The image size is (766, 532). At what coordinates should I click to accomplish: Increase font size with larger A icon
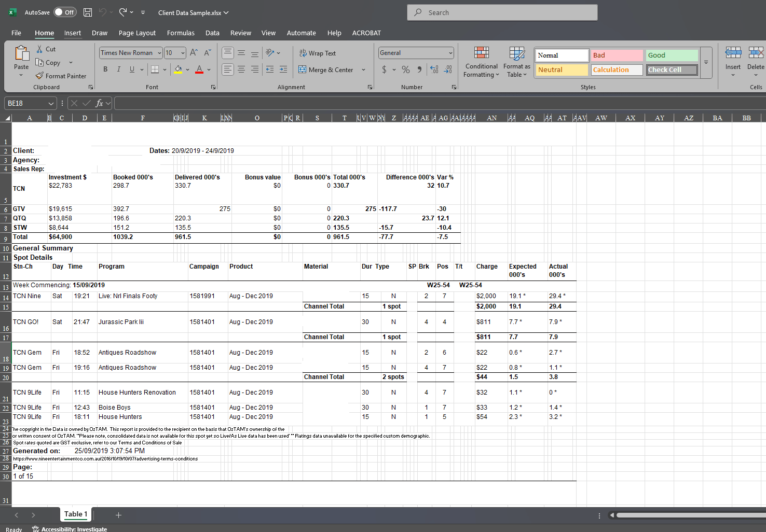point(194,52)
